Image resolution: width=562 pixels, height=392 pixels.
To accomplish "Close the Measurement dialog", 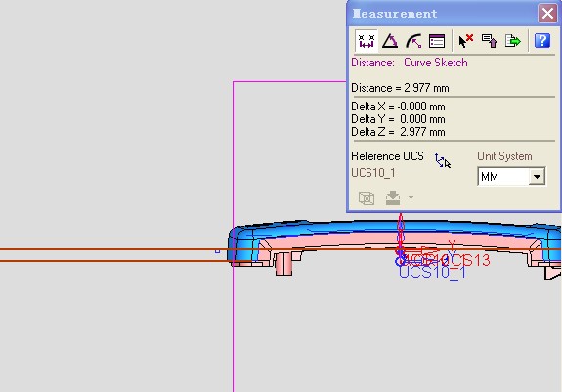I will pyautogui.click(x=547, y=14).
